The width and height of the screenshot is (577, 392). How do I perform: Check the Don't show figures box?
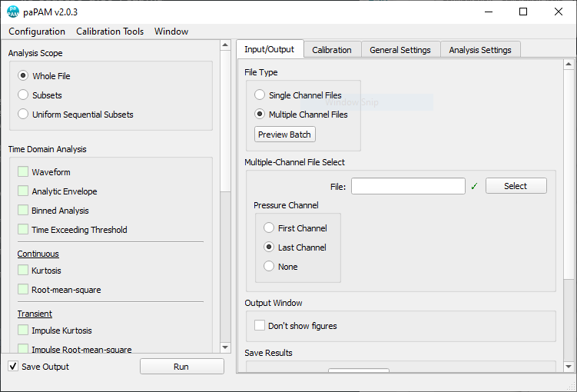tap(260, 326)
